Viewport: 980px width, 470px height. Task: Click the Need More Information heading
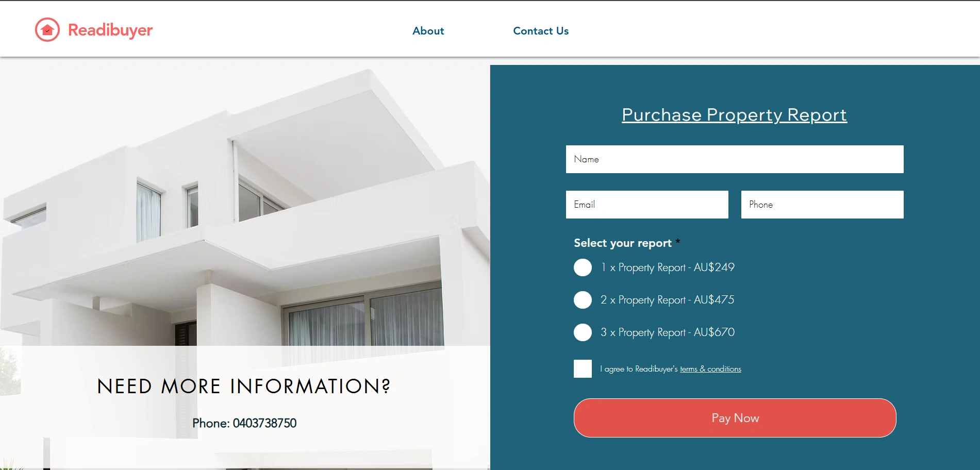coord(244,387)
